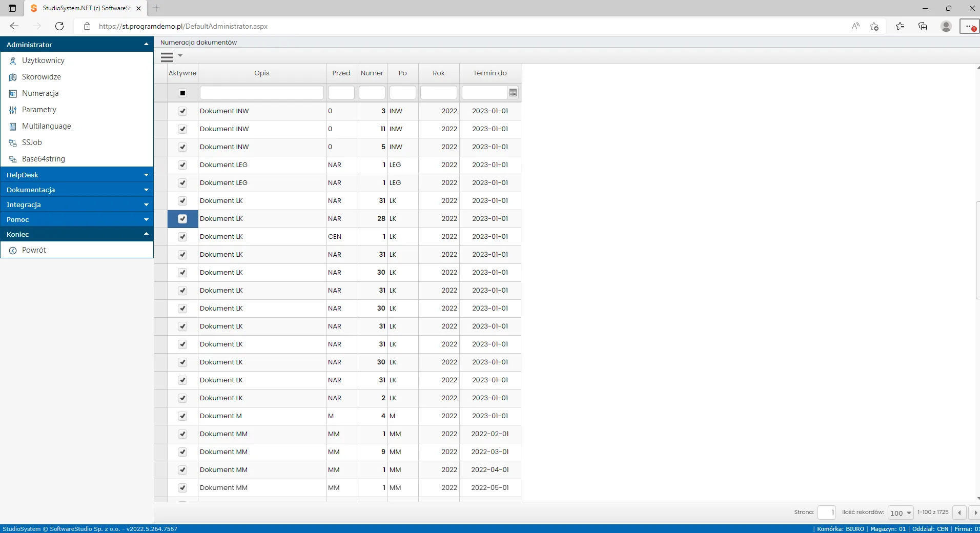
Task: Go to the next page of records
Action: [974, 512]
